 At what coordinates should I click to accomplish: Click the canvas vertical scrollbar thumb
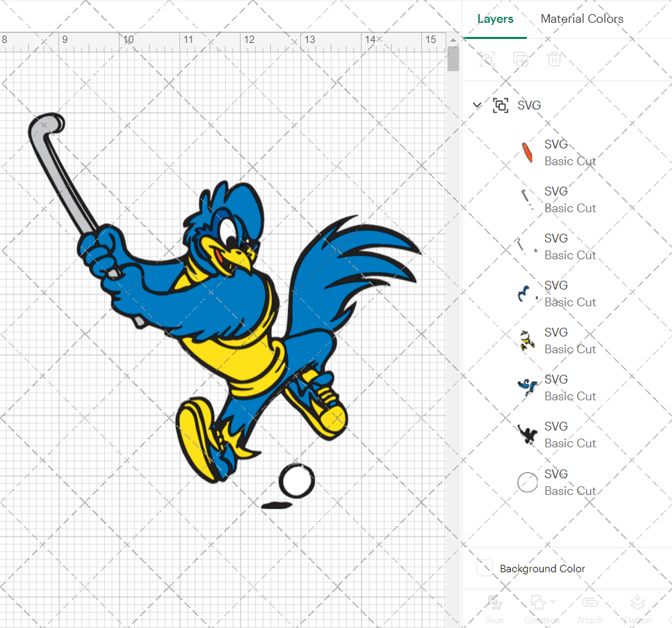click(453, 58)
